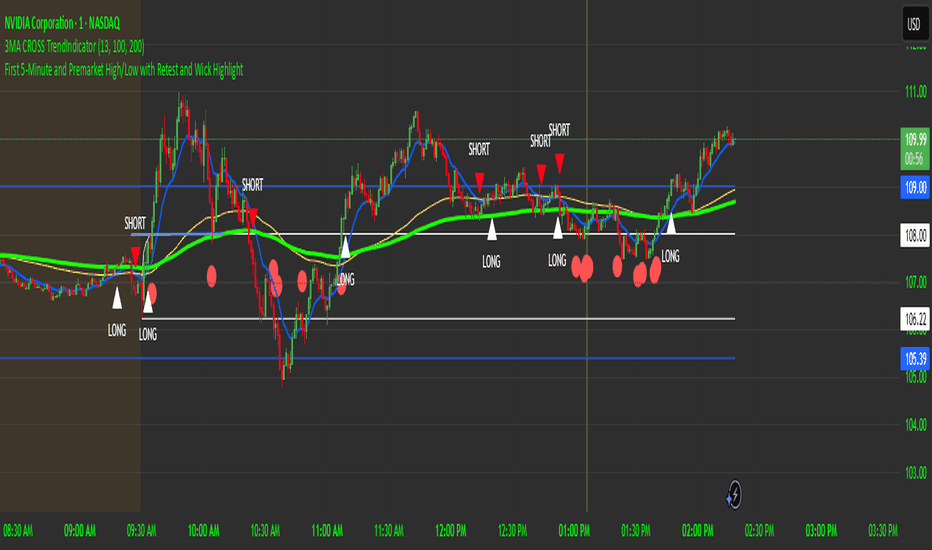
Task: Open the USD currency selector
Action: pos(914,24)
